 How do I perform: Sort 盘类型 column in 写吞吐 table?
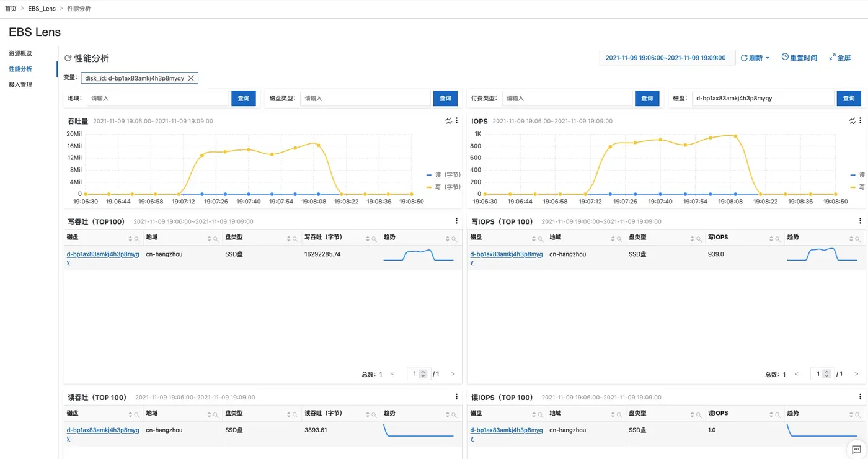tap(289, 239)
